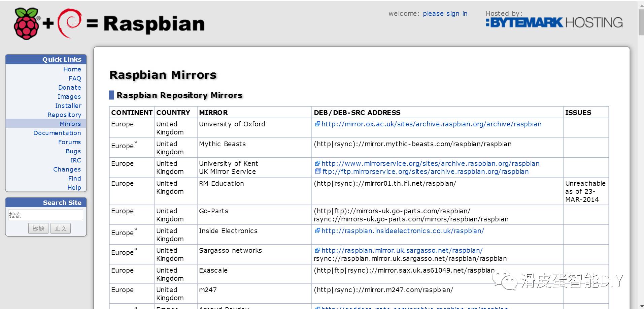Select the highlighted Mirrors quick link
This screenshot has width=644, height=309.
pyautogui.click(x=70, y=124)
